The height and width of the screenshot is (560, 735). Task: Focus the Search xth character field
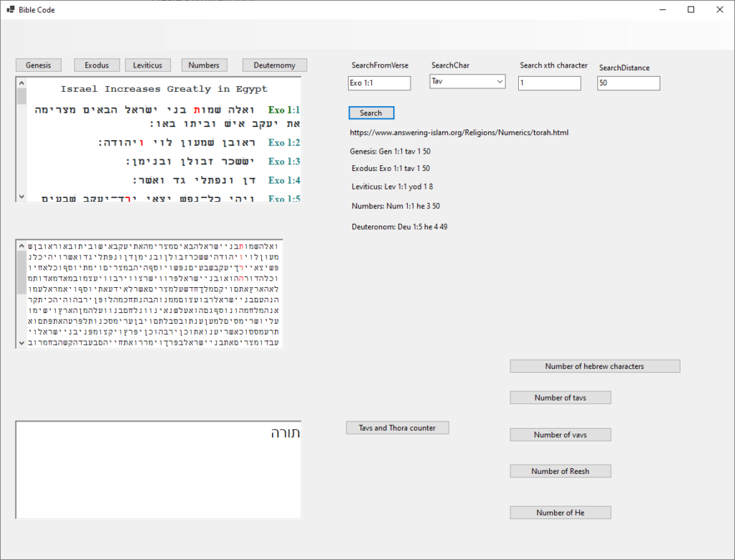549,83
